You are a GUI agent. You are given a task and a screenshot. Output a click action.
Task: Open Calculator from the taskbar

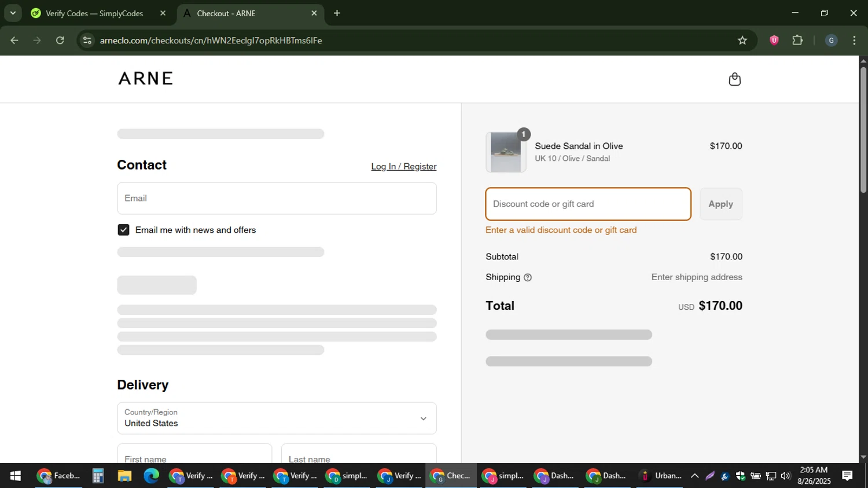tap(98, 476)
